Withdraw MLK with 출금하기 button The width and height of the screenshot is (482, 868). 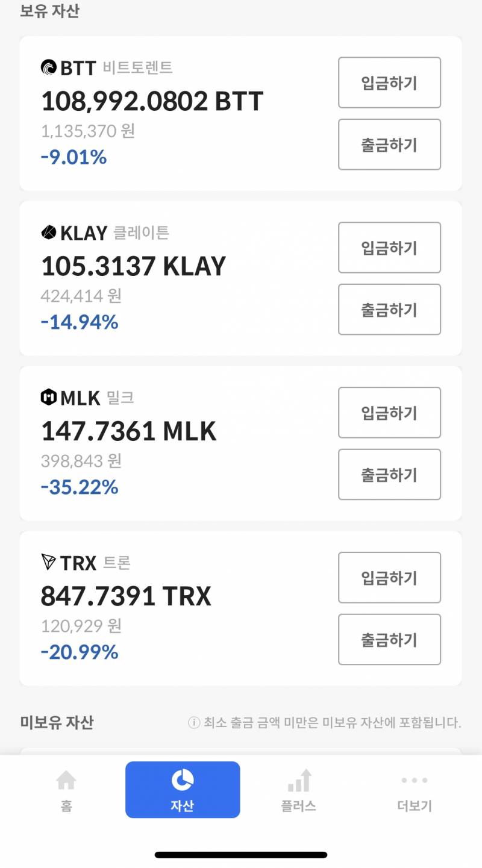click(389, 475)
